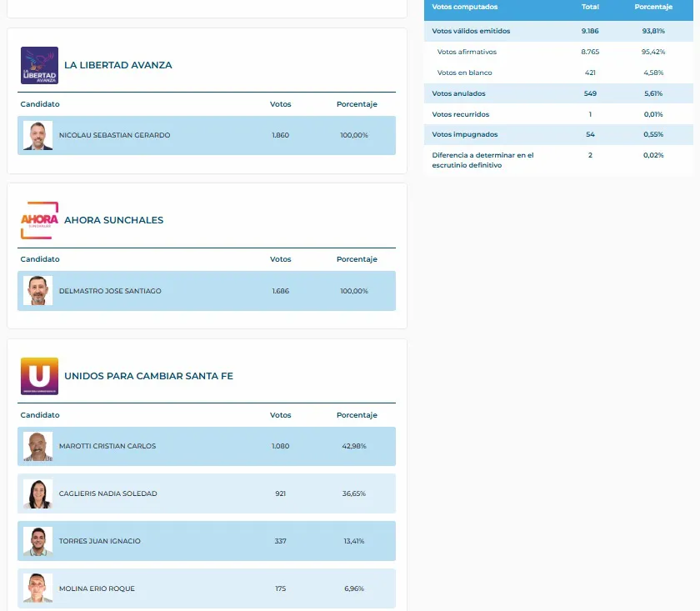Image resolution: width=700 pixels, height=611 pixels.
Task: Select Marotti Cristian Carlos's photo
Action: 37,447
